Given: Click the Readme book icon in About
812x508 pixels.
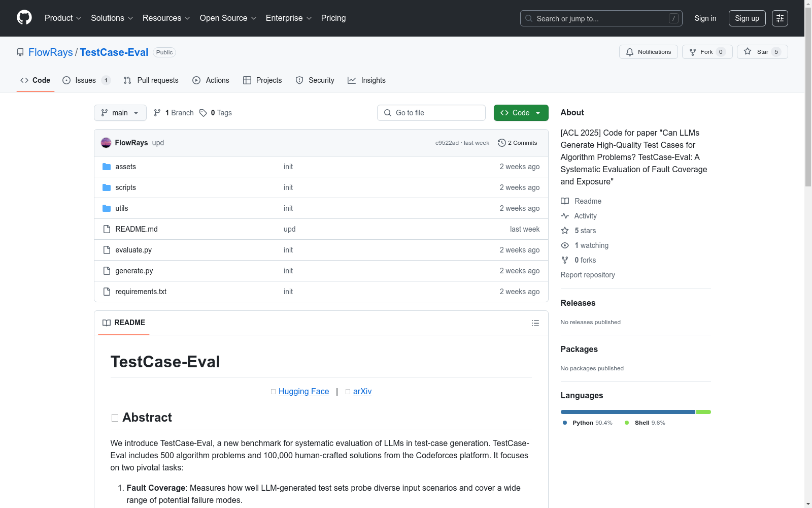Looking at the screenshot, I should [565, 201].
